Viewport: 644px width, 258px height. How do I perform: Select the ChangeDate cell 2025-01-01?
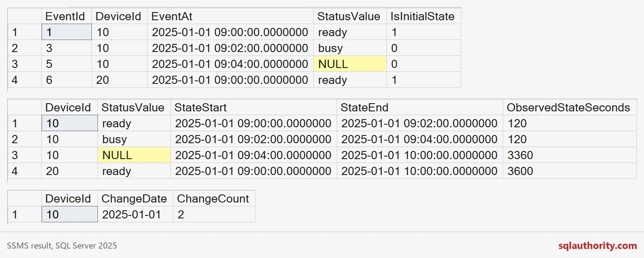point(135,215)
